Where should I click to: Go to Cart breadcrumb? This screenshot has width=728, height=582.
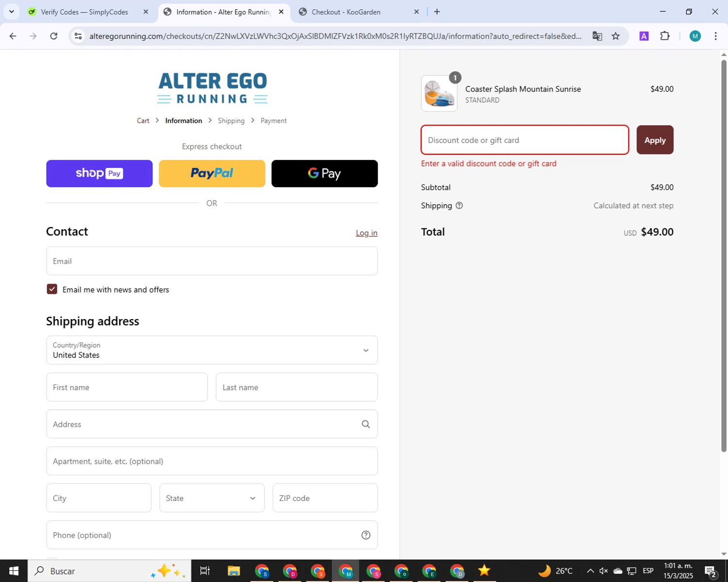(143, 121)
